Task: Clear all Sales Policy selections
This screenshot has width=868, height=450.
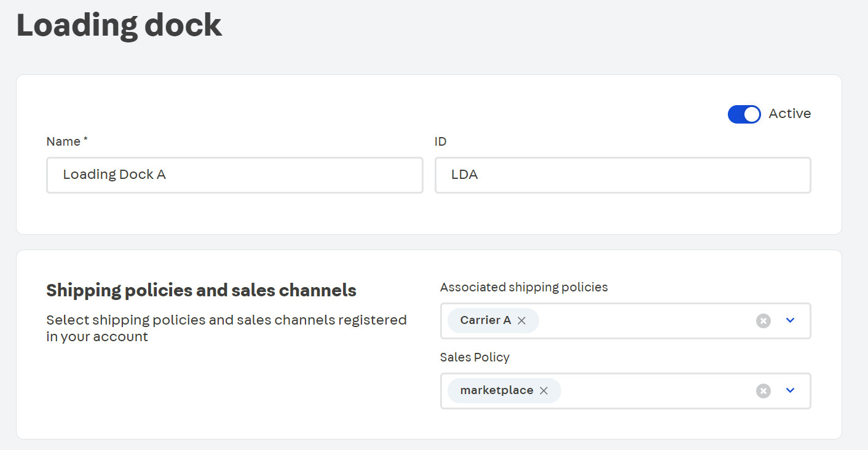Action: point(763,390)
